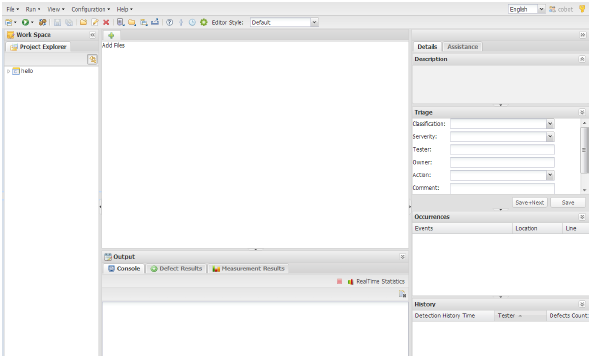Image resolution: width=589 pixels, height=361 pixels.
Task: Select the Project Explorer tab
Action: point(38,47)
